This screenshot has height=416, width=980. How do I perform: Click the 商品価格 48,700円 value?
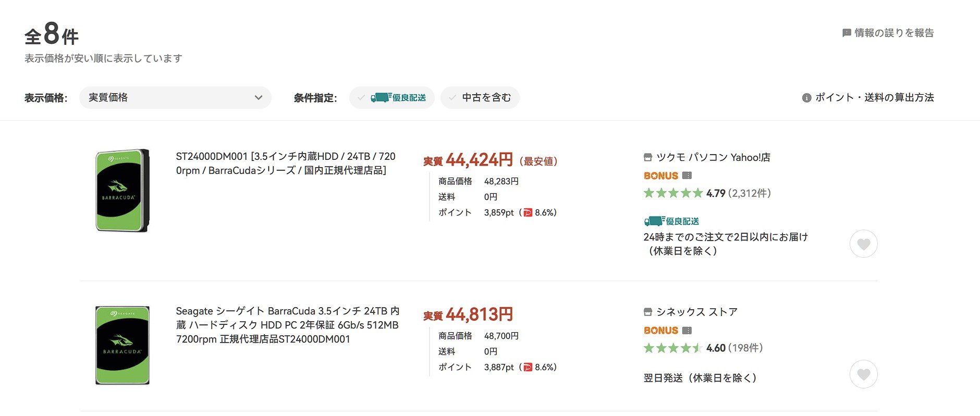click(501, 336)
